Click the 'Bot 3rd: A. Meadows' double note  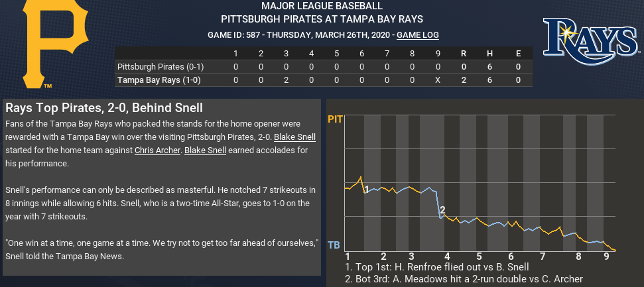tap(464, 279)
